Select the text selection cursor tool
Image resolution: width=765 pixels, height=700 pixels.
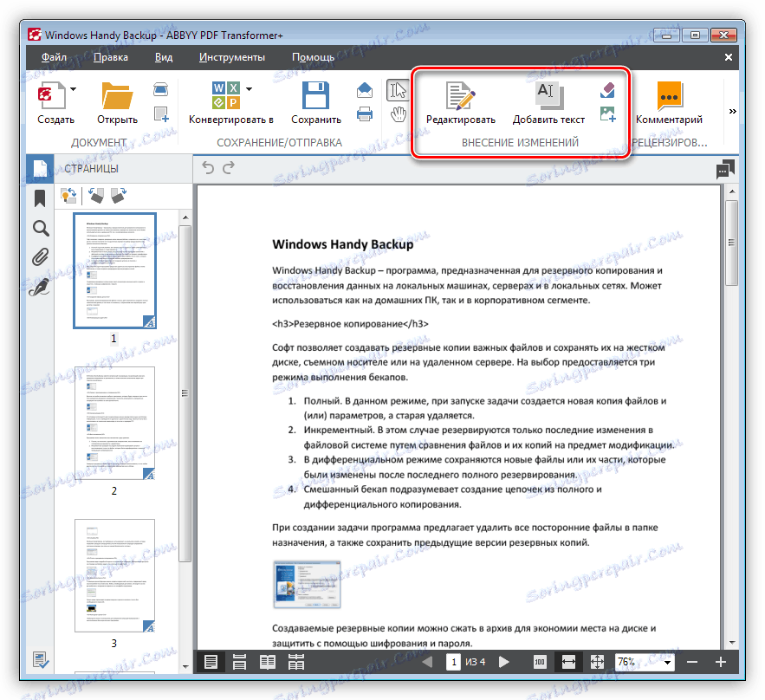tap(398, 91)
